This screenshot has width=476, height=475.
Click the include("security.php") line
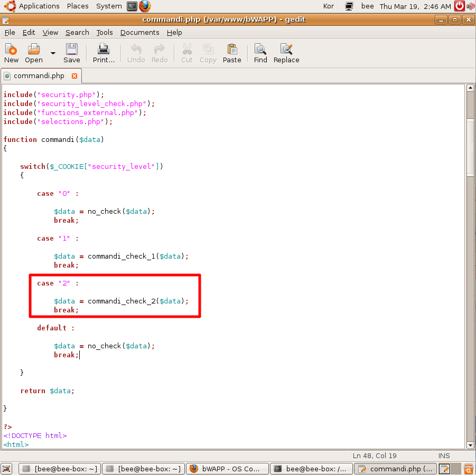tap(54, 94)
